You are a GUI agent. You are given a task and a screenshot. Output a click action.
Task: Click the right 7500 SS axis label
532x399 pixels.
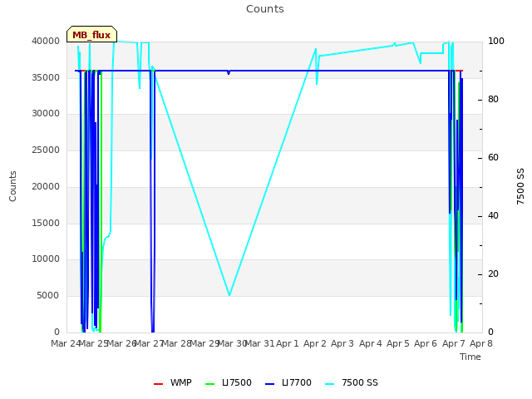point(520,186)
